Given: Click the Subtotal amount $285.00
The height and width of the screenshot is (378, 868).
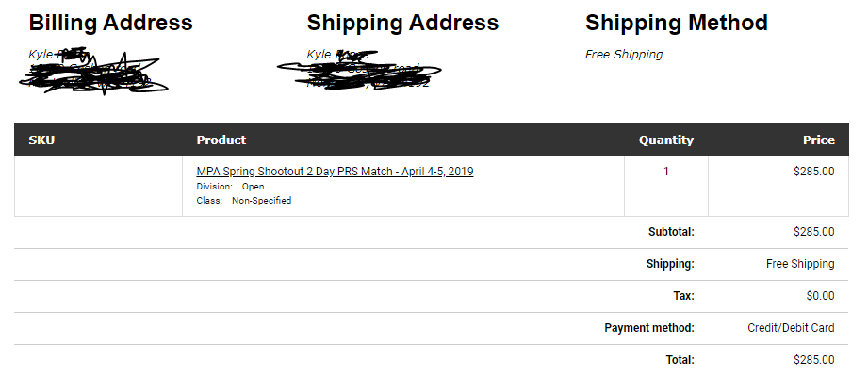Looking at the screenshot, I should click(x=813, y=232).
